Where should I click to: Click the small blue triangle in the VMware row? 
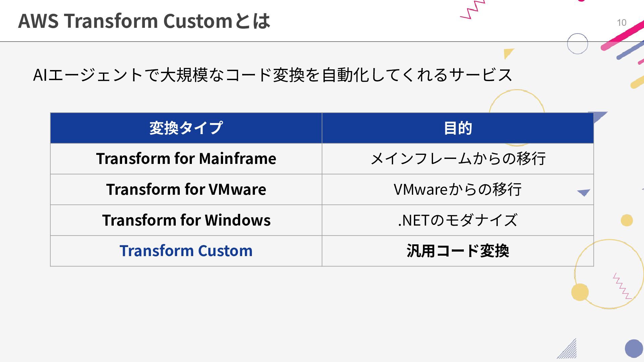click(x=584, y=193)
